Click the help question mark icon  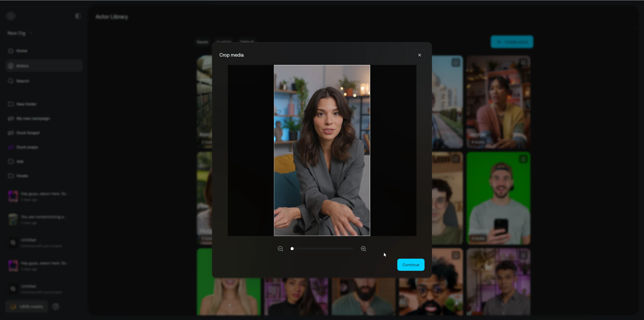pos(56,306)
